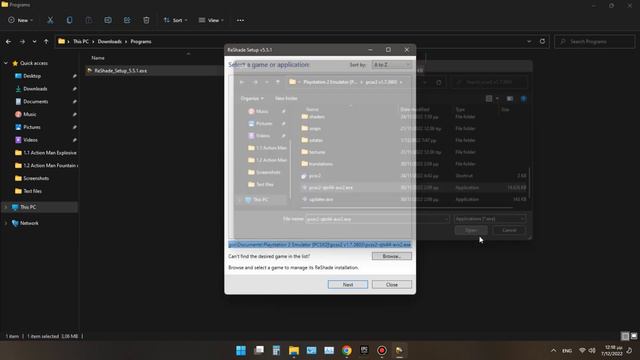The width and height of the screenshot is (640, 360).
Task: Open the ENG language indicator in tray
Action: 567,351
